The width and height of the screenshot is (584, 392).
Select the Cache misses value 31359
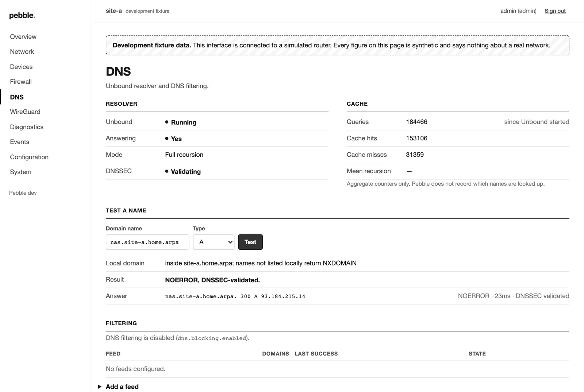(x=415, y=155)
